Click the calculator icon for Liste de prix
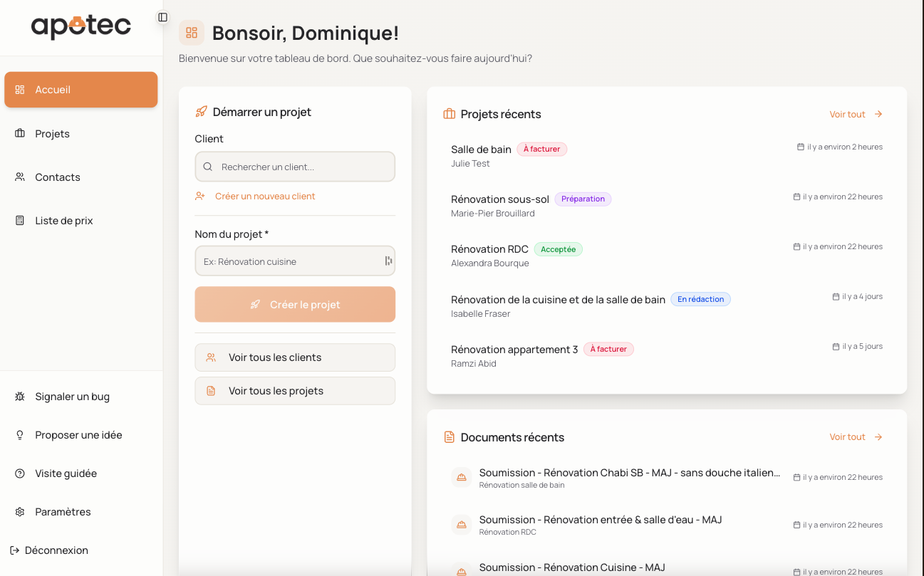Screen dimensions: 924x576 tap(20, 221)
